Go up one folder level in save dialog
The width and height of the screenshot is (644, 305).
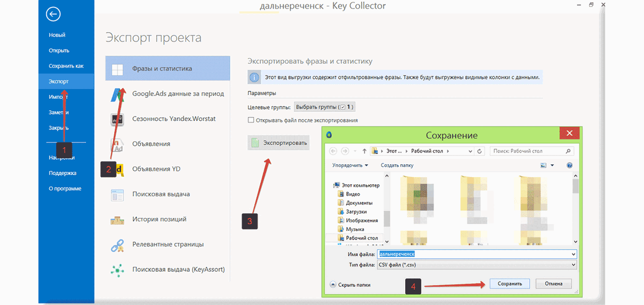point(365,151)
